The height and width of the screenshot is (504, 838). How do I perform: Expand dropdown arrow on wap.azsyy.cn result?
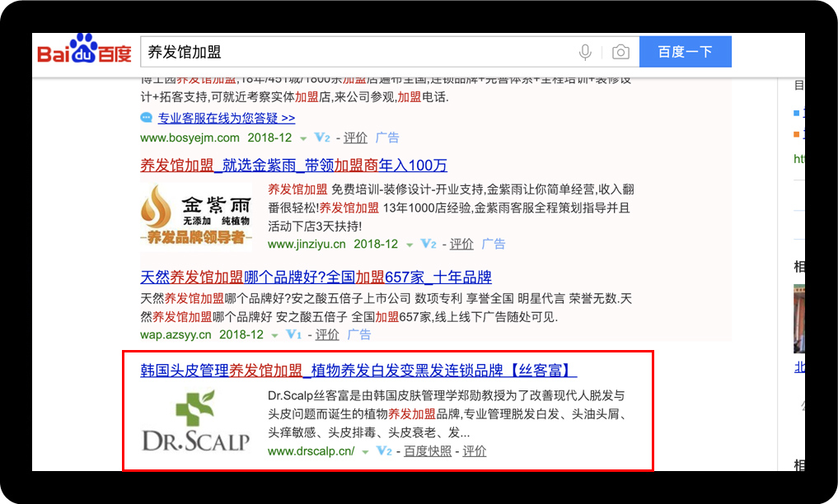pyautogui.click(x=274, y=335)
